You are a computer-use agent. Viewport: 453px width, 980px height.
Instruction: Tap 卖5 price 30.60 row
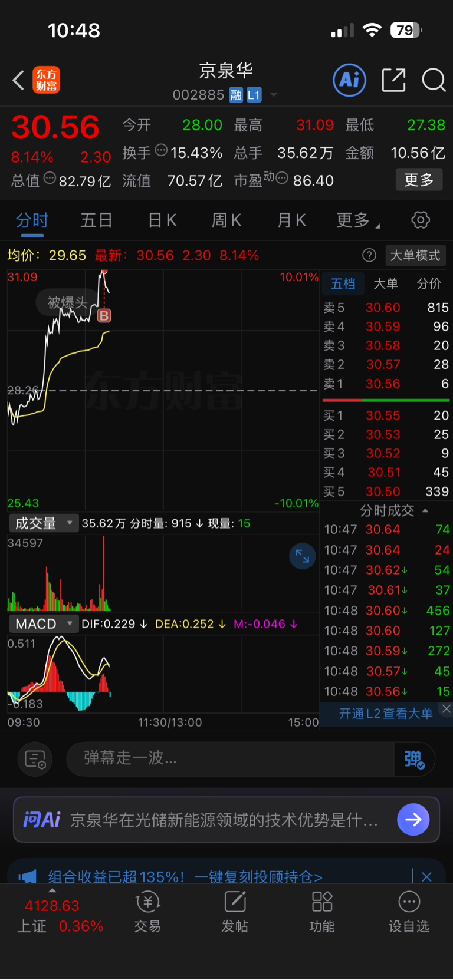386,308
